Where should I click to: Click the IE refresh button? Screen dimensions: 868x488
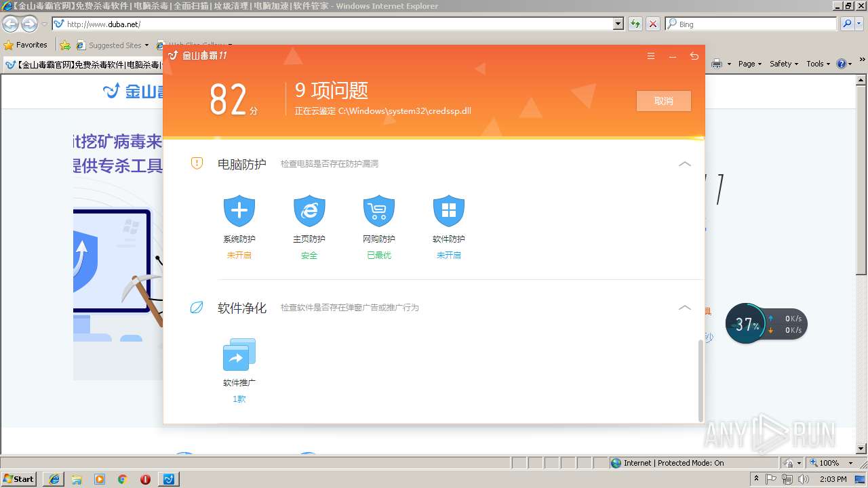click(x=635, y=24)
